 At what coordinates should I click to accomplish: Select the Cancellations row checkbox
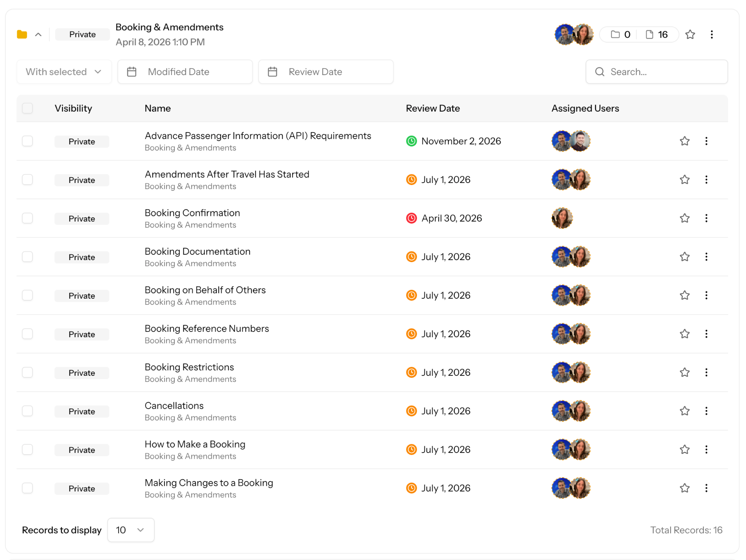coord(27,411)
